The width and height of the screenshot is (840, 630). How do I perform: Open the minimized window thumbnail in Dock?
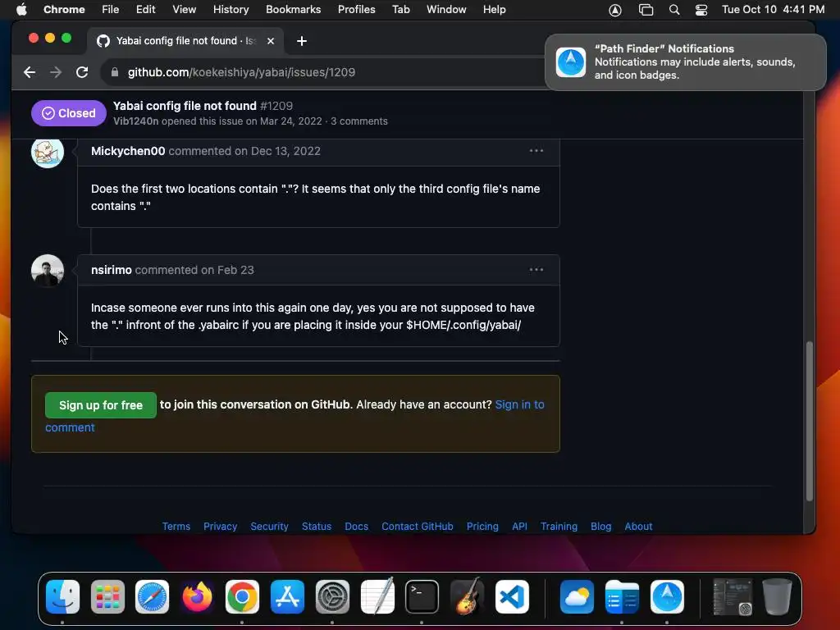pyautogui.click(x=733, y=596)
